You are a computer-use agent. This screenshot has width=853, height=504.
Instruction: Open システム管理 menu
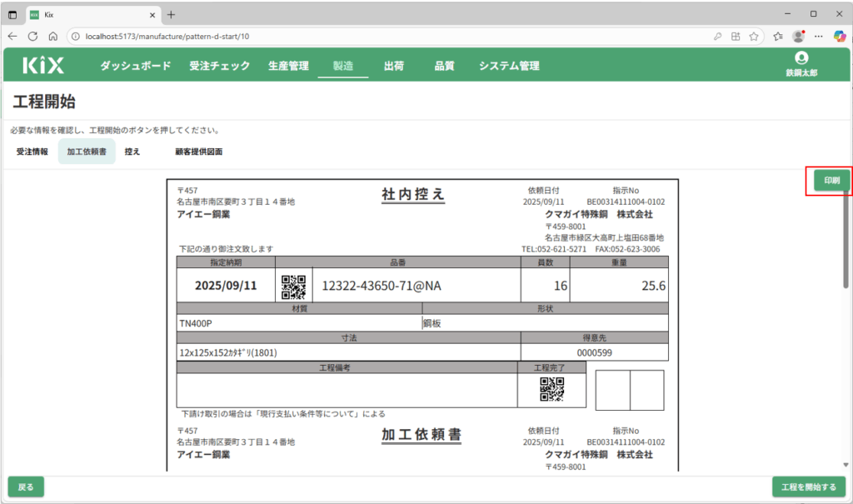point(509,66)
